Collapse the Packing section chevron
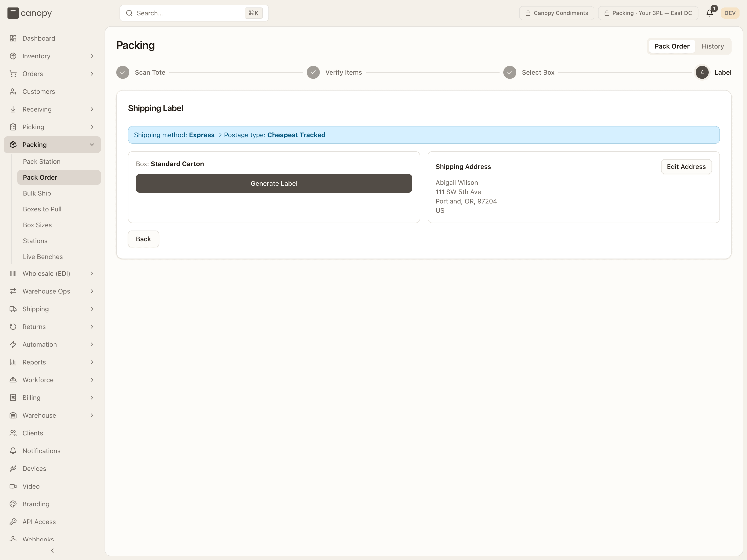 92,145
